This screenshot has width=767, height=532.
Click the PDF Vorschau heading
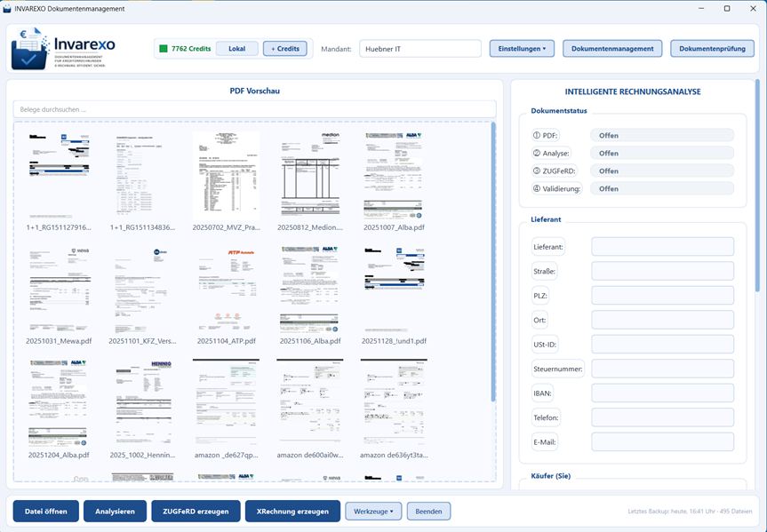[254, 91]
